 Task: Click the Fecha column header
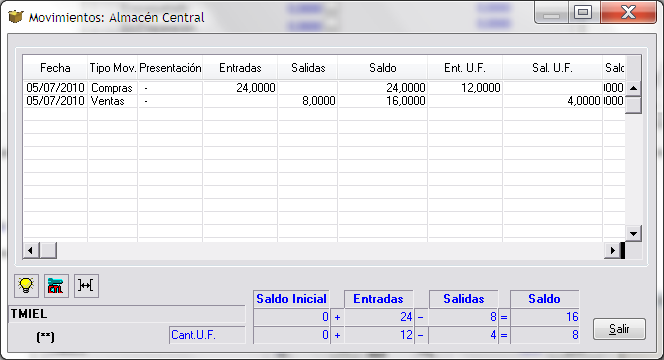pyautogui.click(x=55, y=68)
